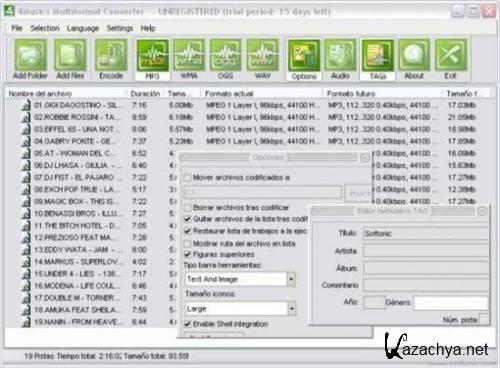Click the file icon of 04 GABRY PONTE
Viewport: 500px width, 368px height.
[x=25, y=141]
